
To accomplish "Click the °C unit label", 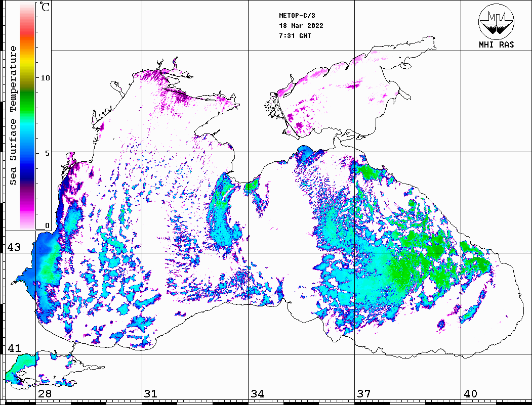I will [45, 7].
